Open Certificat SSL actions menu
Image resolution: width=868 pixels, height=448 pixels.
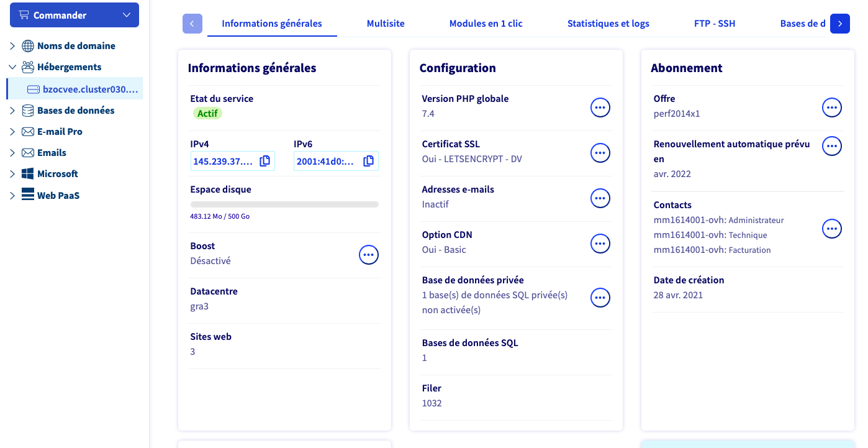pyautogui.click(x=600, y=153)
